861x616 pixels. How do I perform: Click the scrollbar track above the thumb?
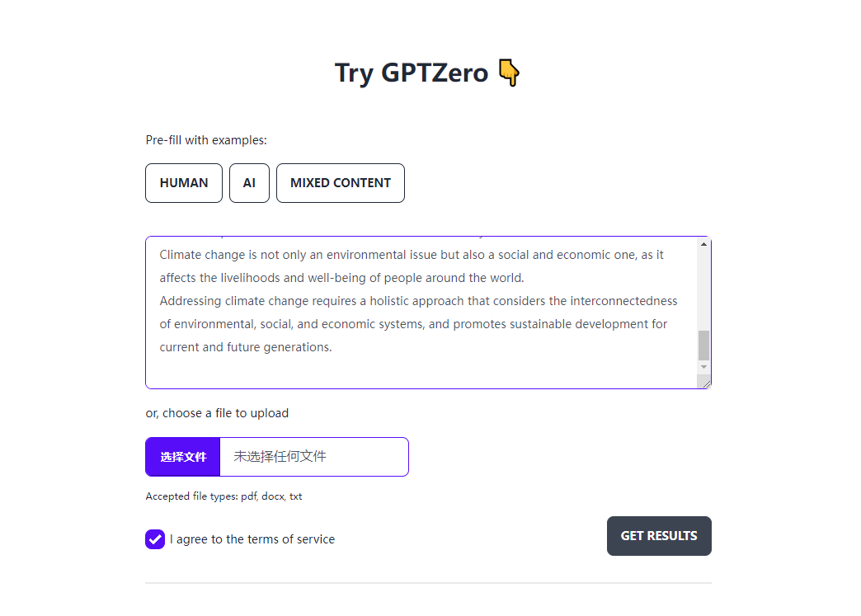point(703,289)
